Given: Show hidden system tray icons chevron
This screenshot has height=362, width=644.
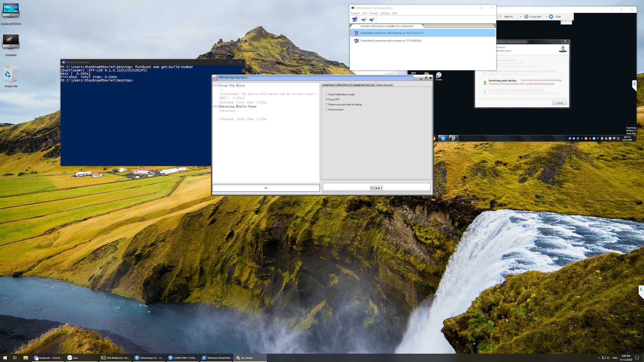Looking at the screenshot, I should [598, 358].
